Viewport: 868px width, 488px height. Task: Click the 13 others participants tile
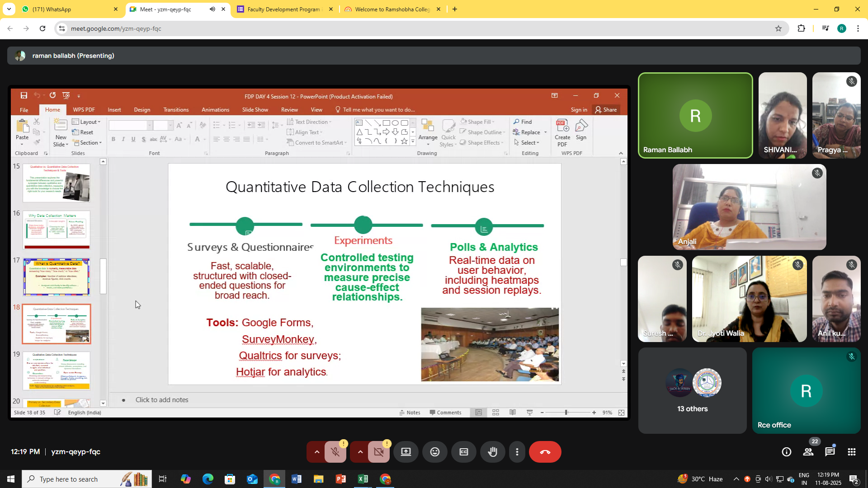pos(692,390)
